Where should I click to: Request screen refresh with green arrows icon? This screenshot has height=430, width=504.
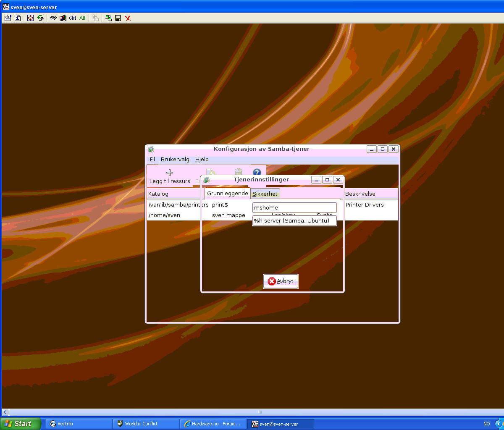(40, 18)
